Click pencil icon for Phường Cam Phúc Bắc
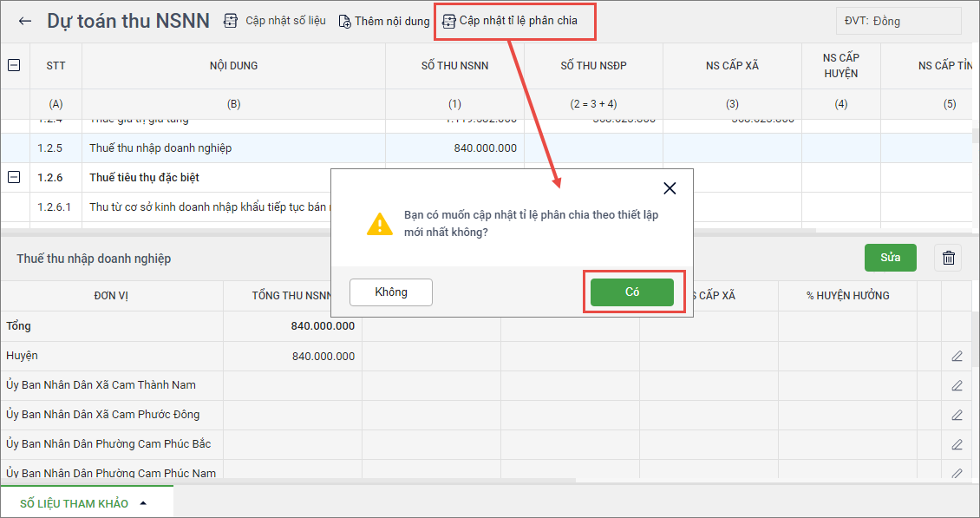 [957, 444]
